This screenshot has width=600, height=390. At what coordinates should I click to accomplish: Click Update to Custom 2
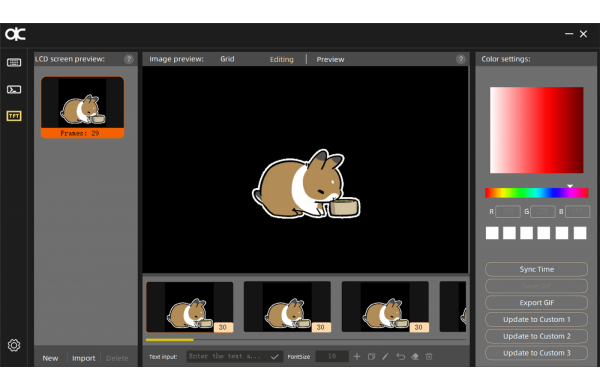pyautogui.click(x=536, y=336)
